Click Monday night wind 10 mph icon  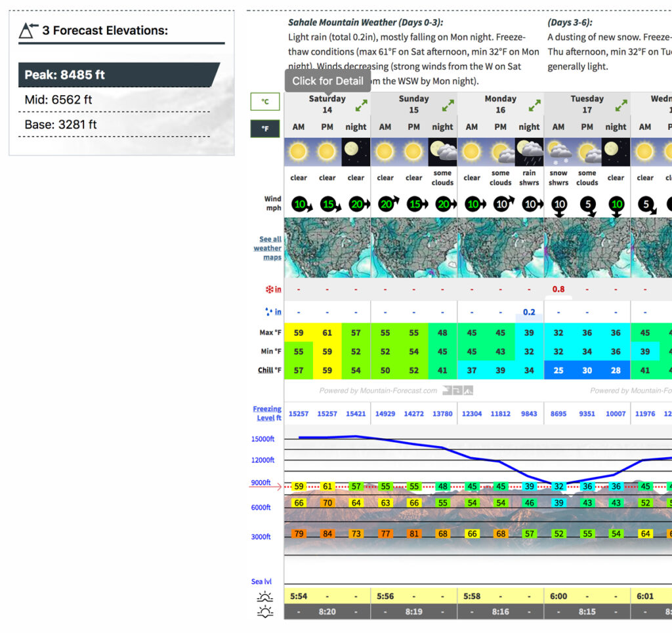[532, 204]
